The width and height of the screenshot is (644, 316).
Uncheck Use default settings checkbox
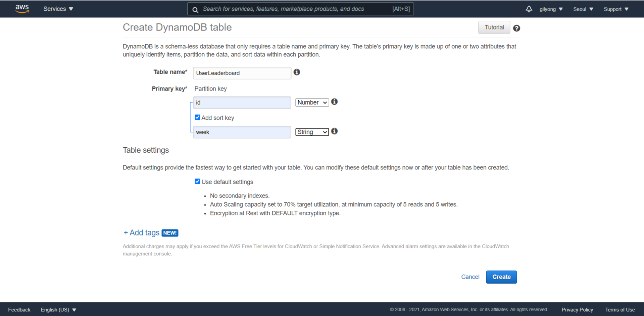(x=197, y=181)
